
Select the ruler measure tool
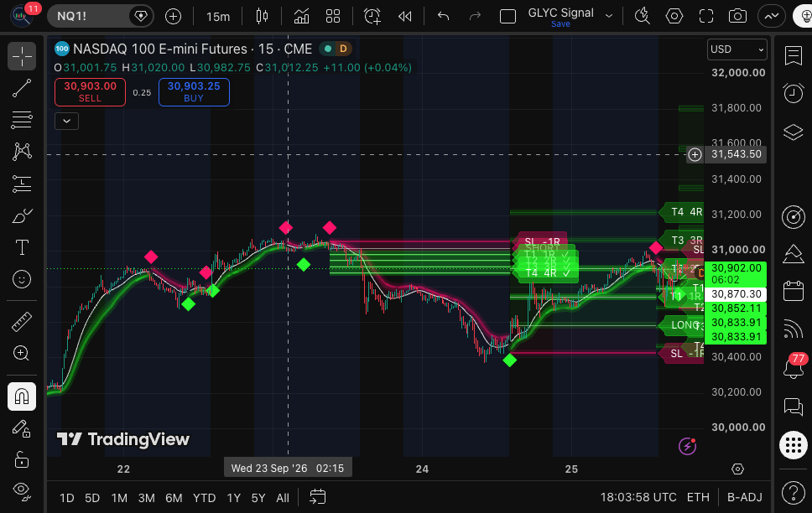[x=22, y=322]
